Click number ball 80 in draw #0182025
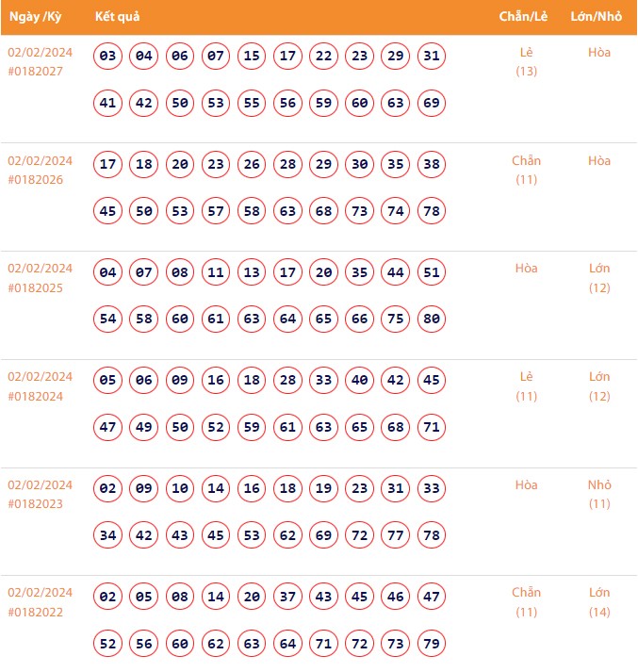This screenshot has width=638, height=672. pos(432,319)
